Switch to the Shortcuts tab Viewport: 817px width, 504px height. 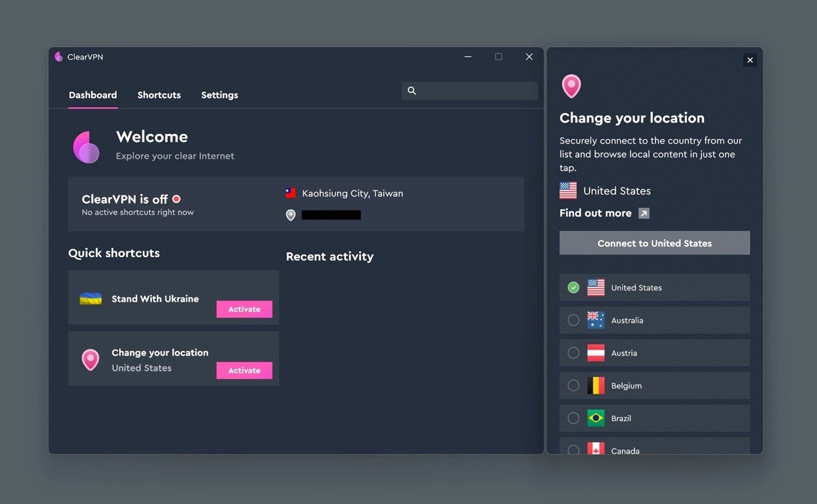pyautogui.click(x=159, y=95)
